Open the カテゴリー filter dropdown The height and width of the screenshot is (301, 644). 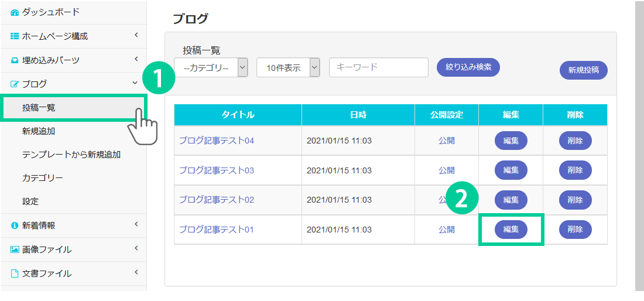tap(211, 67)
